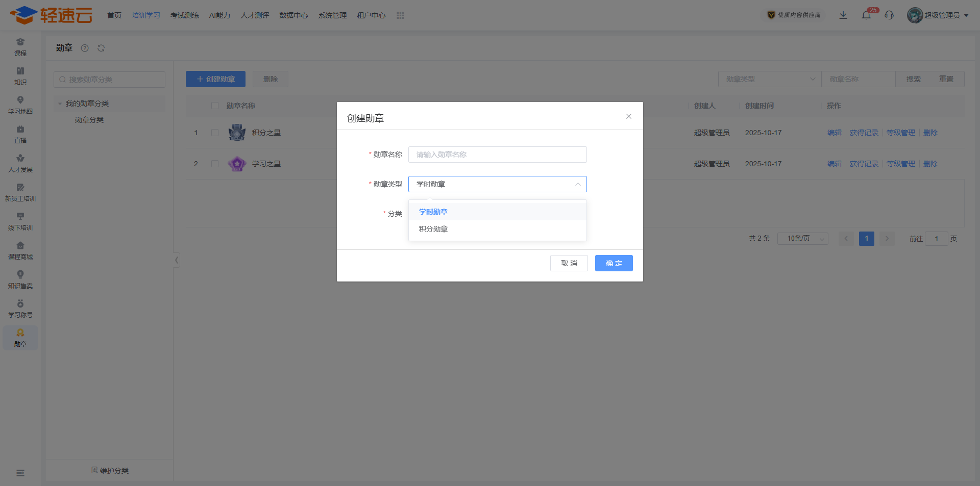Open 数据中心 in the top navigation
The image size is (980, 486).
click(x=293, y=15)
